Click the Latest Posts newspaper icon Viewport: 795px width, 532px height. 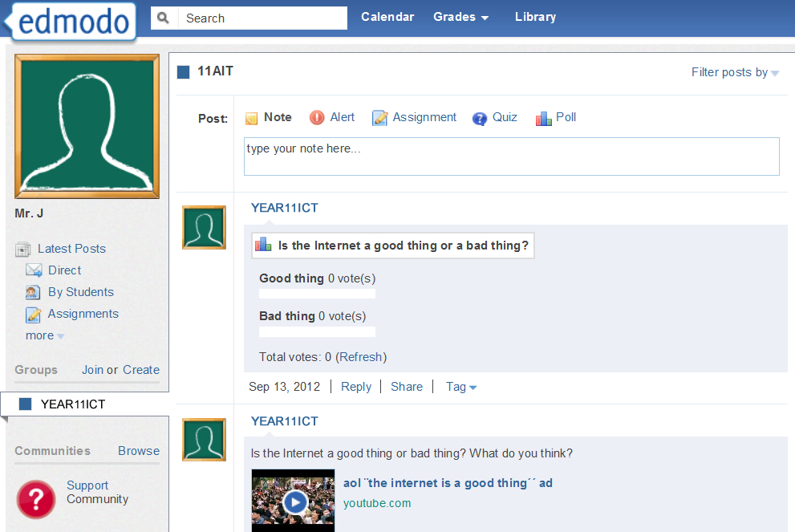coord(22,249)
